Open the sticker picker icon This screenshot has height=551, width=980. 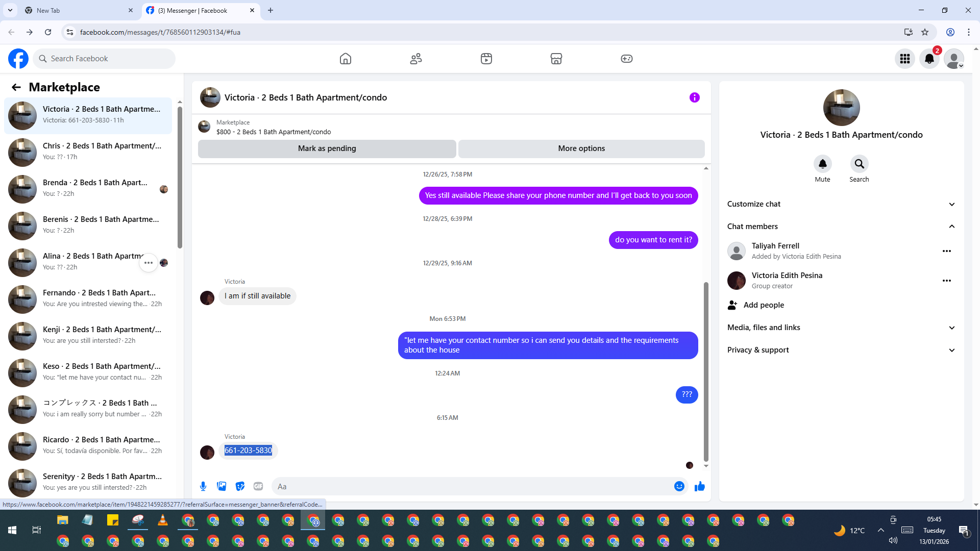pos(240,486)
